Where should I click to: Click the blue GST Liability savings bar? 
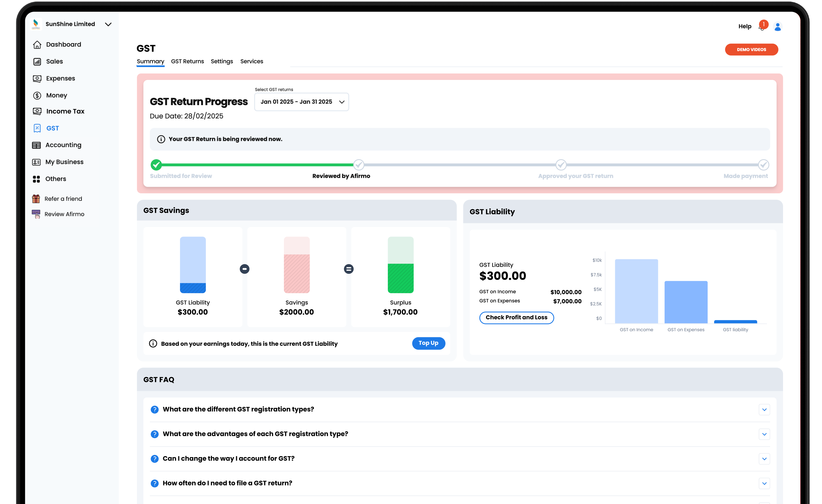(x=193, y=265)
